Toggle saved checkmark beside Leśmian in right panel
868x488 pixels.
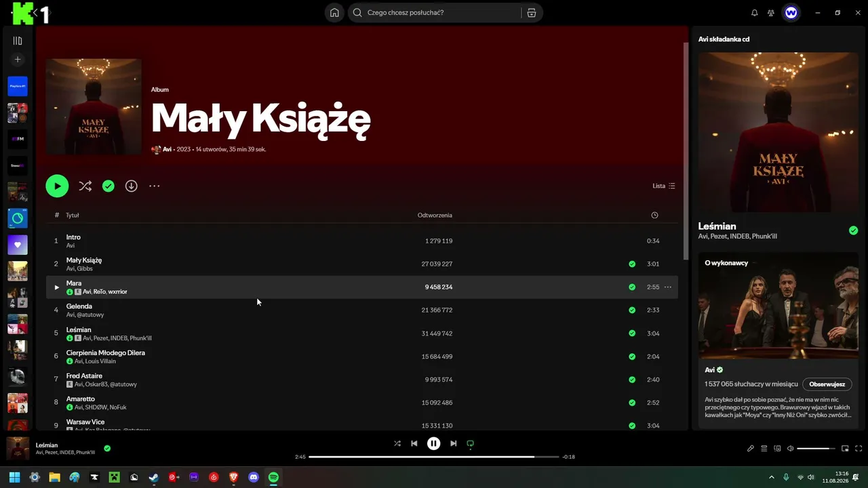point(853,230)
